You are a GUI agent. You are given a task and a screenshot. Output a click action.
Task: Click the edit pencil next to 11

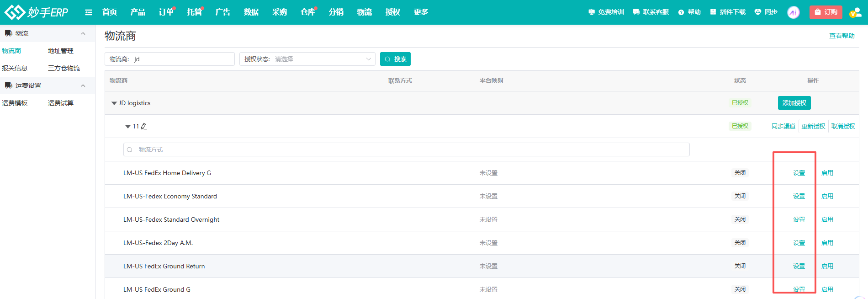(x=144, y=126)
